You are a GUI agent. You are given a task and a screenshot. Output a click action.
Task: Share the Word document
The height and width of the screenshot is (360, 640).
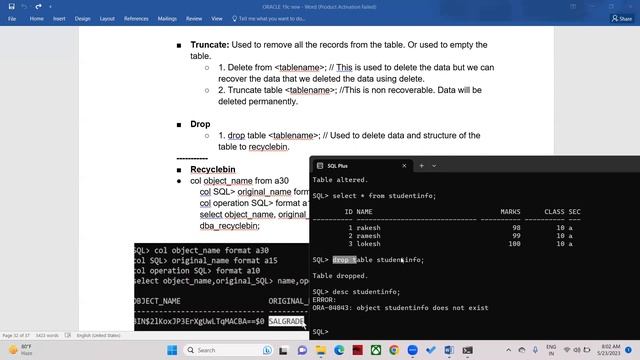[622, 19]
